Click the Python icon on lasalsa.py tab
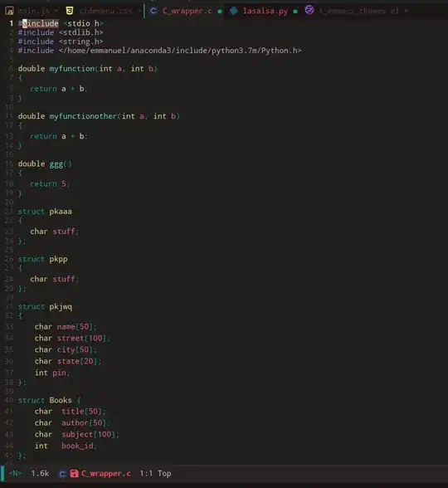This screenshot has height=488, width=448. coord(233,11)
